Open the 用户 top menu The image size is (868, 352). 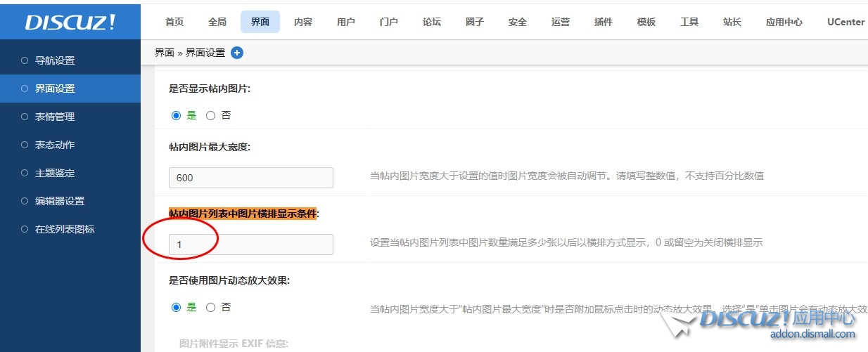click(346, 22)
